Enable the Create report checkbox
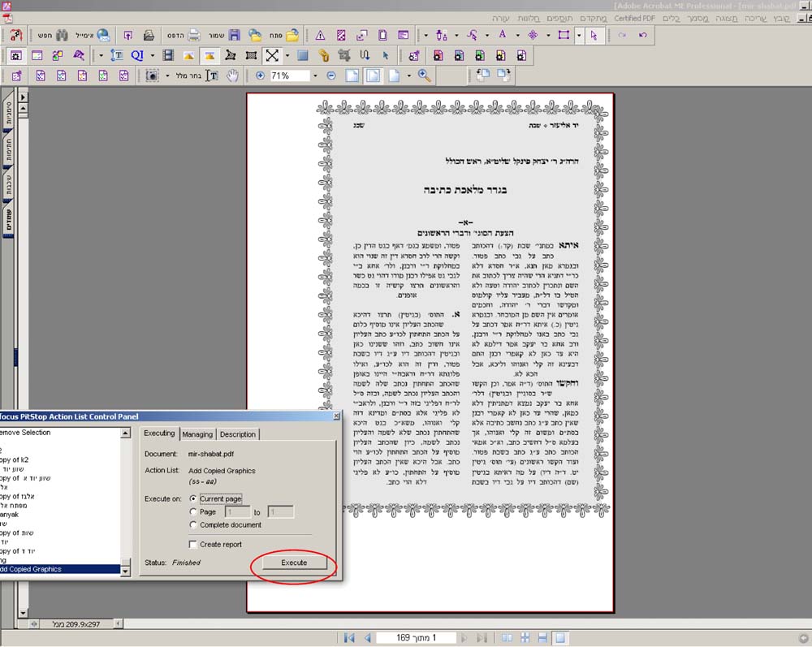 [x=193, y=545]
